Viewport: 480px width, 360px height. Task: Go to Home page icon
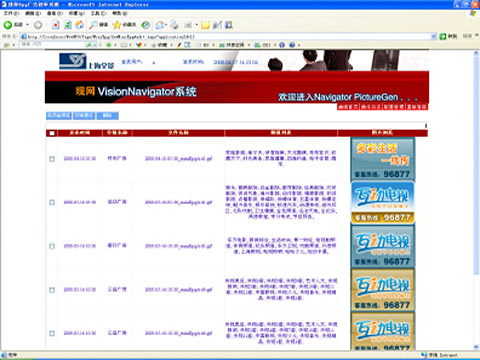pos(80,25)
